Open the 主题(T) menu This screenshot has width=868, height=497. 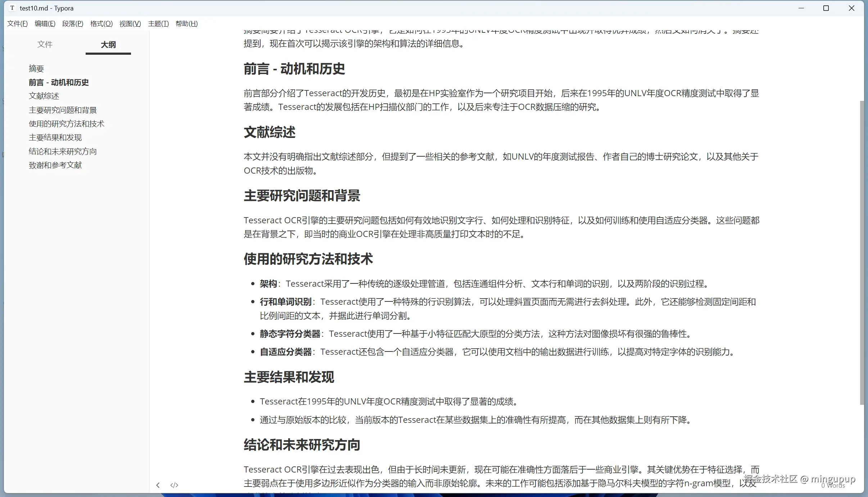tap(158, 23)
